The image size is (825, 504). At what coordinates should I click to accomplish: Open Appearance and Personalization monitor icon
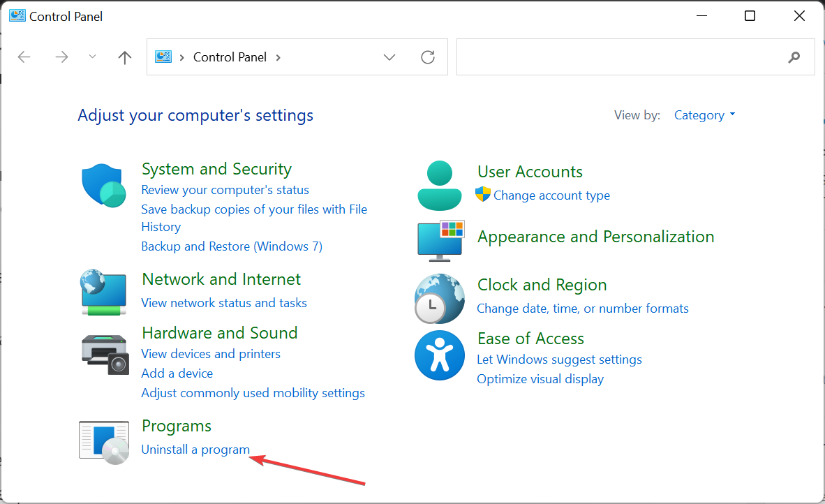coord(440,241)
